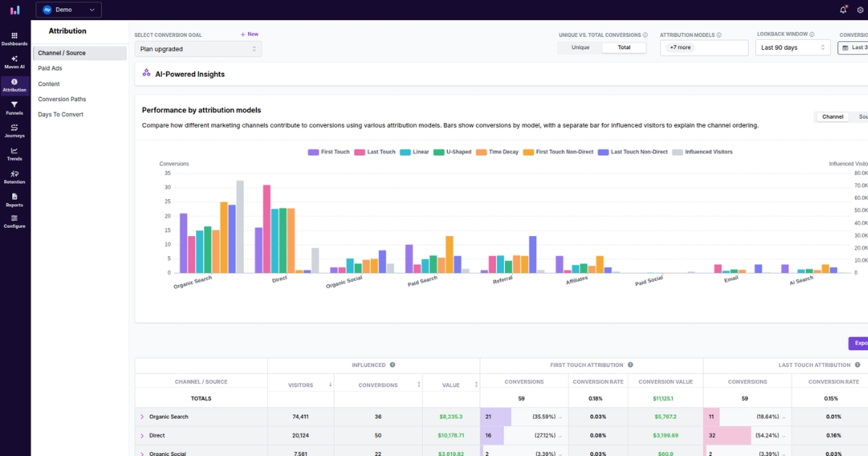Open the Journeys sidebar icon
This screenshot has height=456, width=868.
(x=14, y=131)
